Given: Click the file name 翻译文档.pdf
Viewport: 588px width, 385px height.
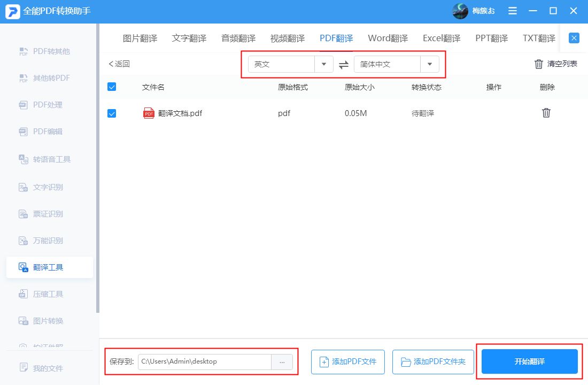Looking at the screenshot, I should [180, 113].
